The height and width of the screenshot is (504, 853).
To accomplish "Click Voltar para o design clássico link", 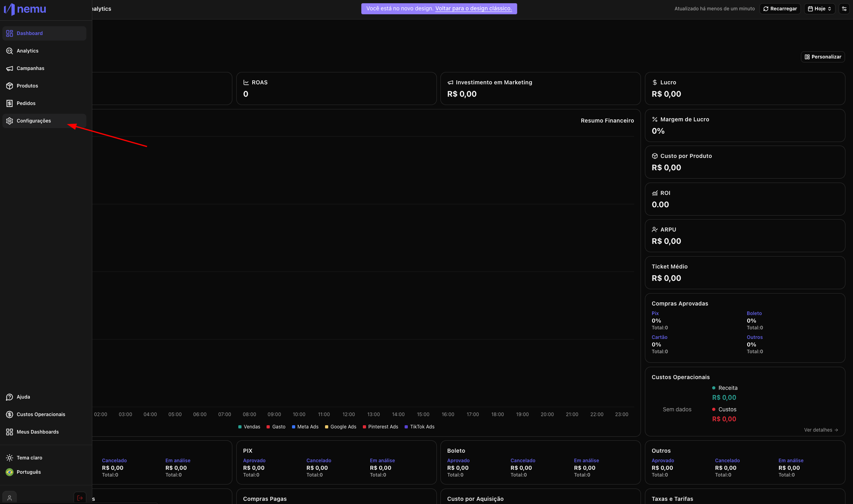I will 473,9.
